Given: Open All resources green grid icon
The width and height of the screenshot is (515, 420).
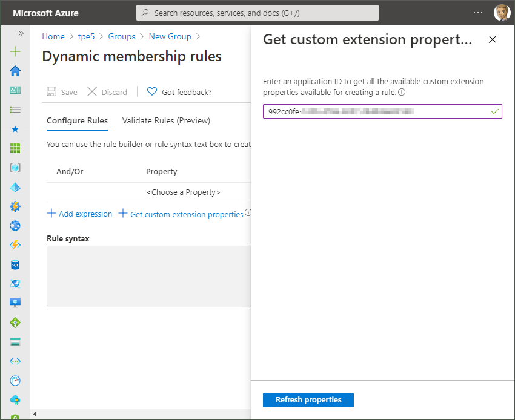Looking at the screenshot, I should (15, 148).
